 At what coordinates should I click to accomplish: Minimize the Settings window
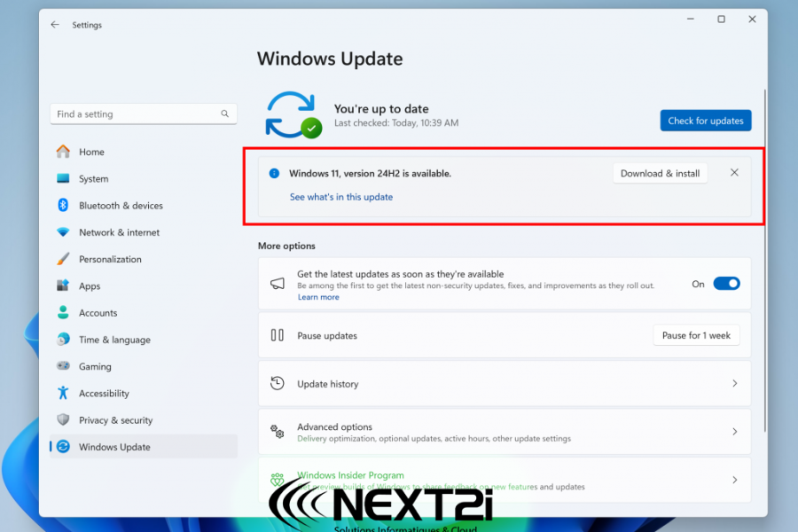690,19
